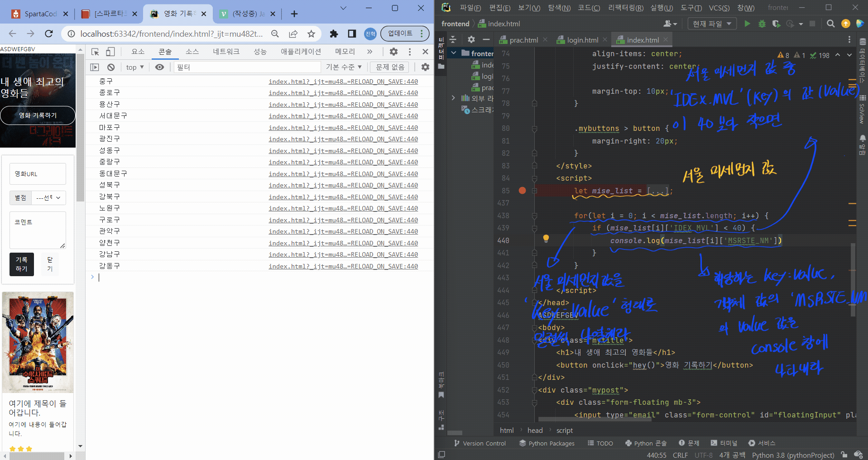The image size is (868, 460).
Task: Open the log level dropdown
Action: (344, 67)
